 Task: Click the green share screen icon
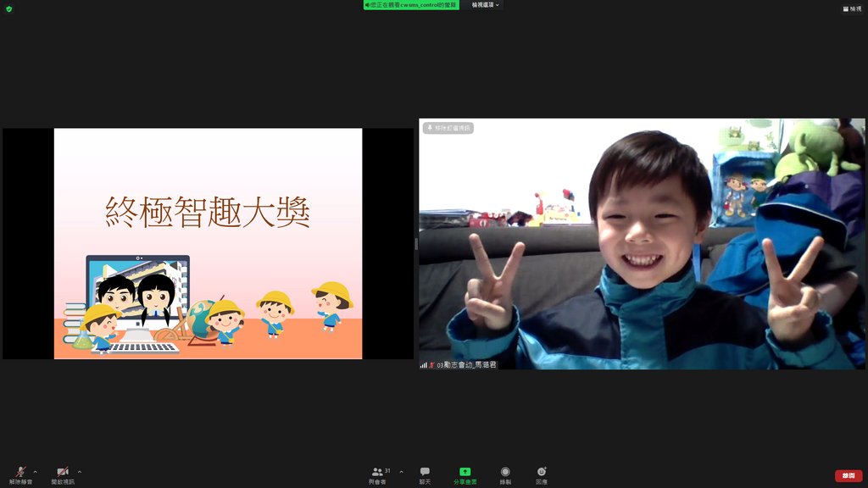point(465,472)
